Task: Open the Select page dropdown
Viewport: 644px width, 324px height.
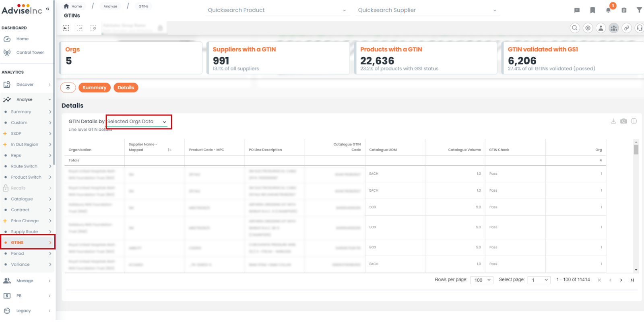Action: pyautogui.click(x=539, y=280)
